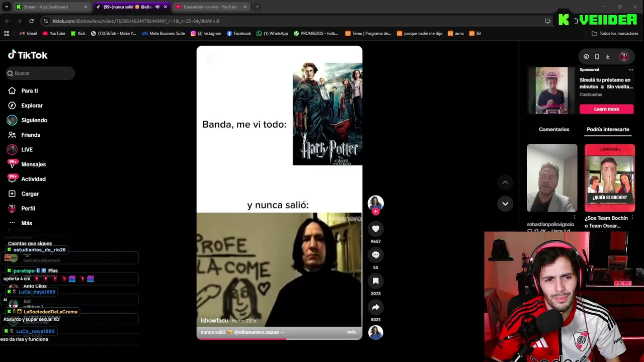This screenshot has height=362, width=644.
Task: Expand the caption with más
Action: point(351,332)
